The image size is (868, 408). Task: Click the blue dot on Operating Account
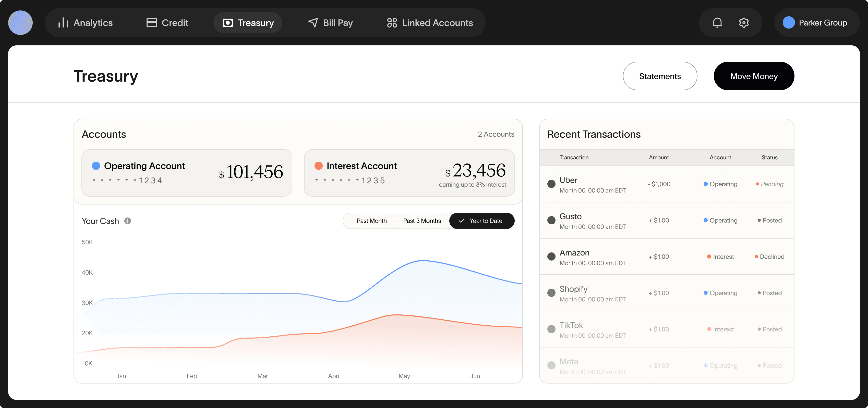(96, 166)
